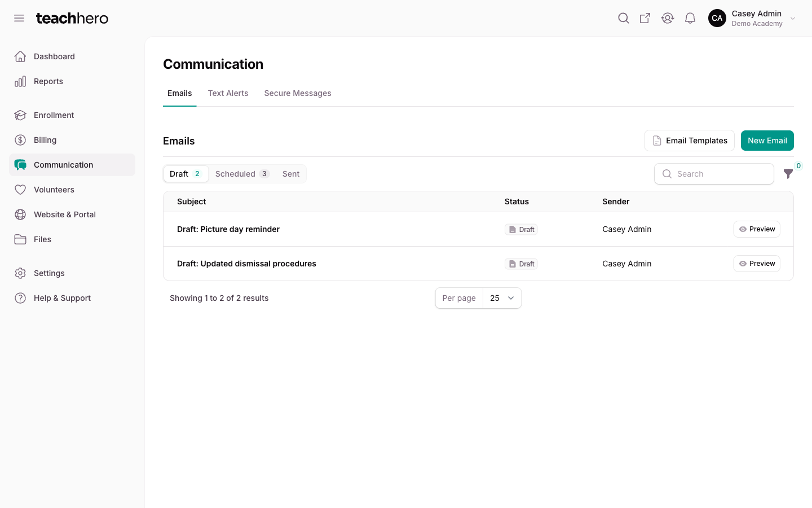The image size is (812, 508).
Task: Click the open-in-new-window icon
Action: pyautogui.click(x=645, y=18)
